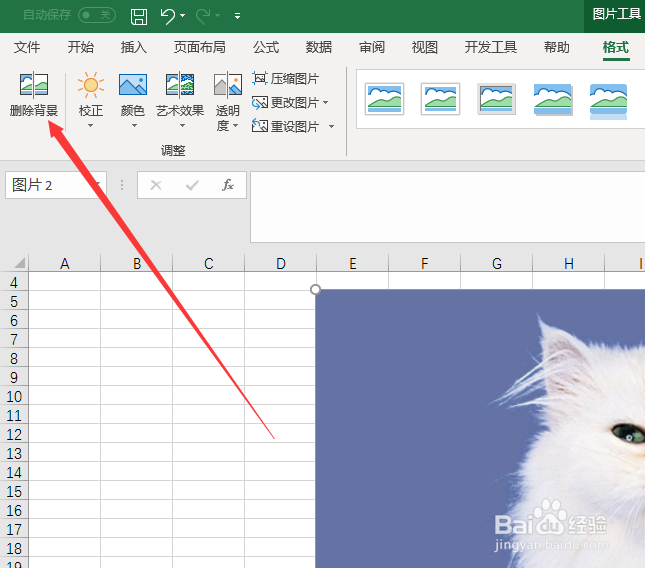Switch to the Home (开始) tab
Image resolution: width=645 pixels, height=568 pixels.
pyautogui.click(x=81, y=47)
